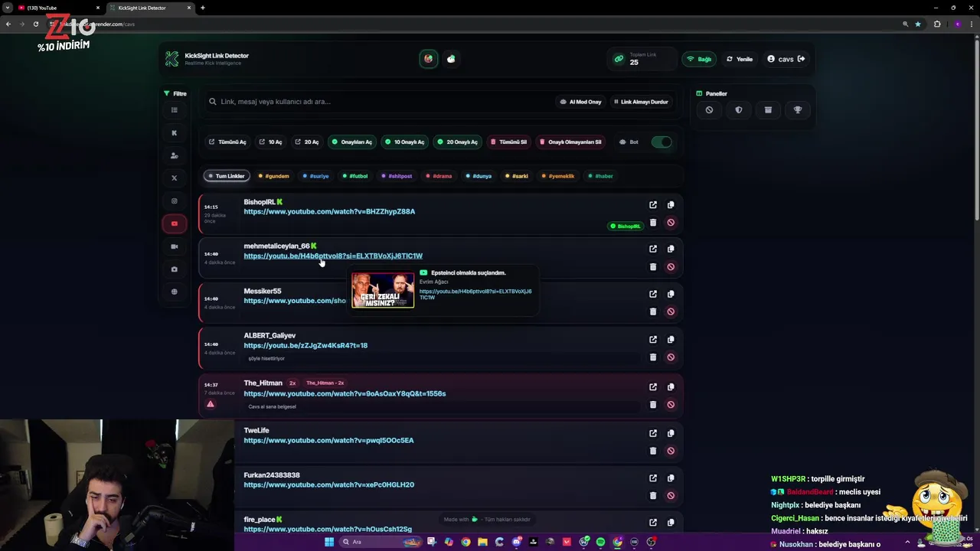Filter by #dunya tag
This screenshot has height=551, width=980.
click(479, 176)
